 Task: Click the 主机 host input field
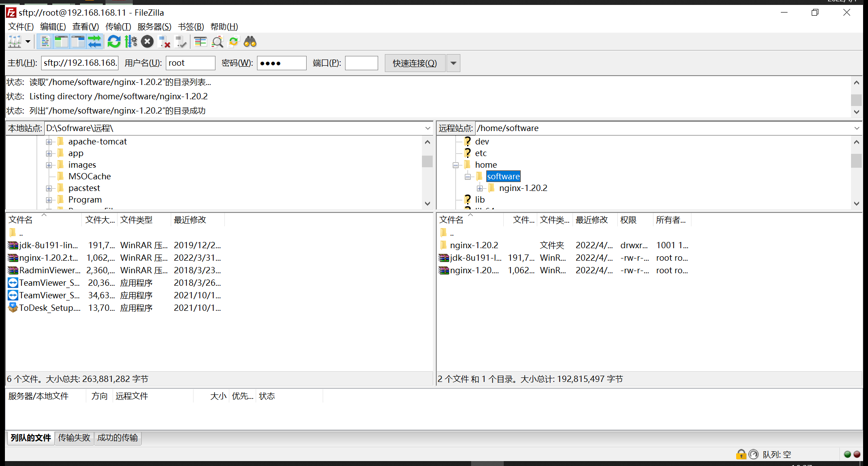point(80,63)
